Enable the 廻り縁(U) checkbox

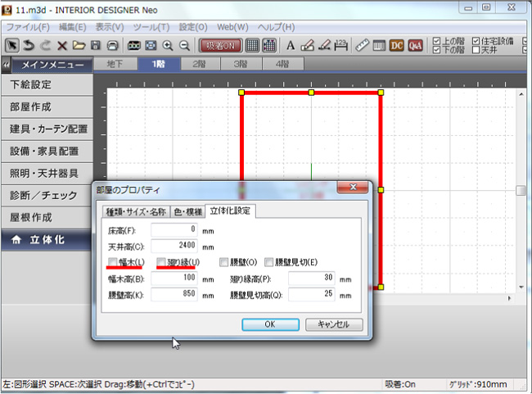(162, 262)
